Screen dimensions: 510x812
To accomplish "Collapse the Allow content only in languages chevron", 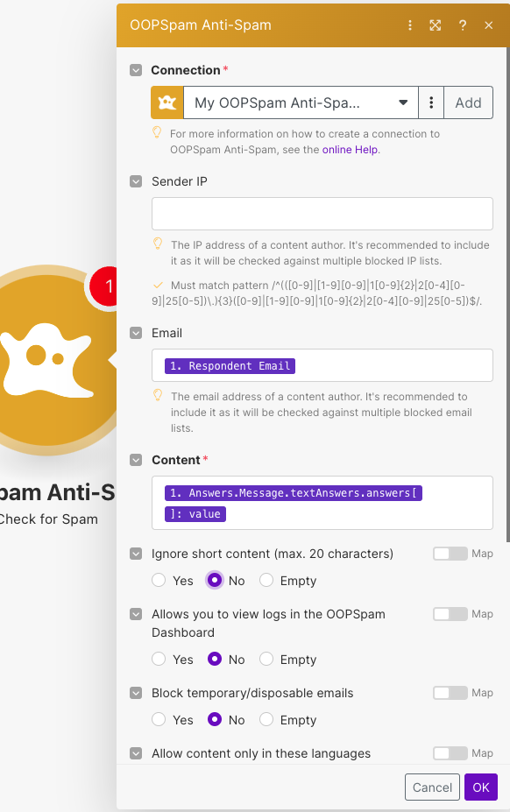I will click(x=136, y=753).
